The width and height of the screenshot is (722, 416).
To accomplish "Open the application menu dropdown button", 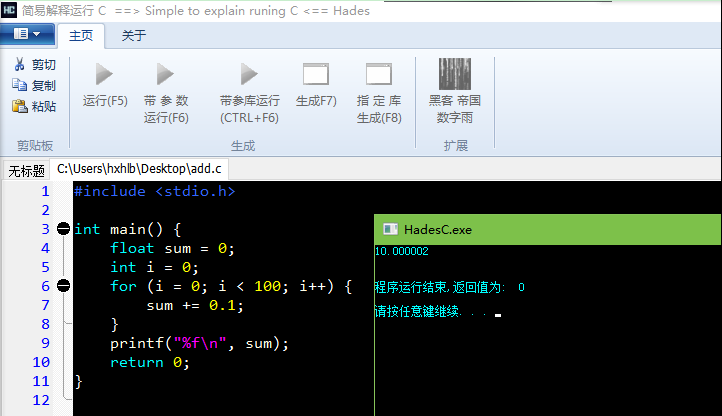I will 27,34.
